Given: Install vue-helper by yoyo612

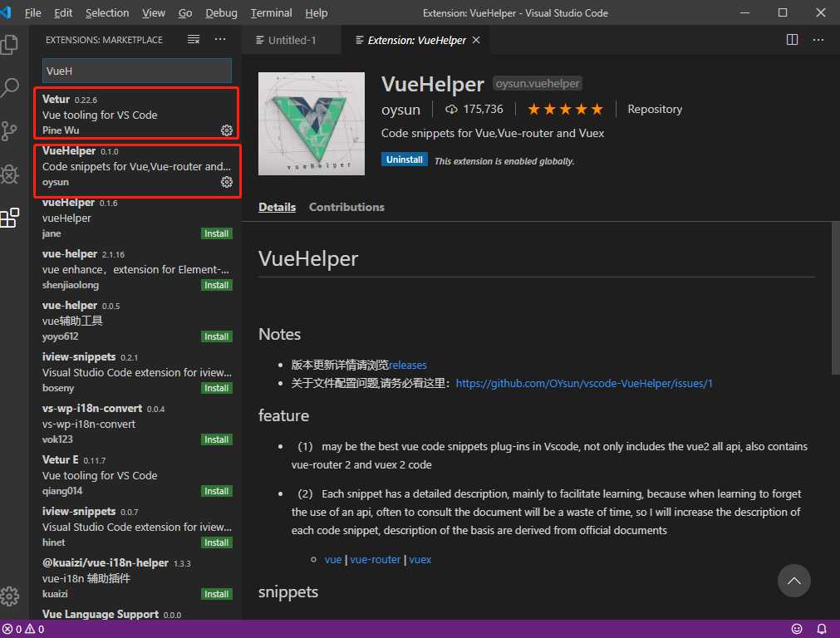Looking at the screenshot, I should (216, 336).
